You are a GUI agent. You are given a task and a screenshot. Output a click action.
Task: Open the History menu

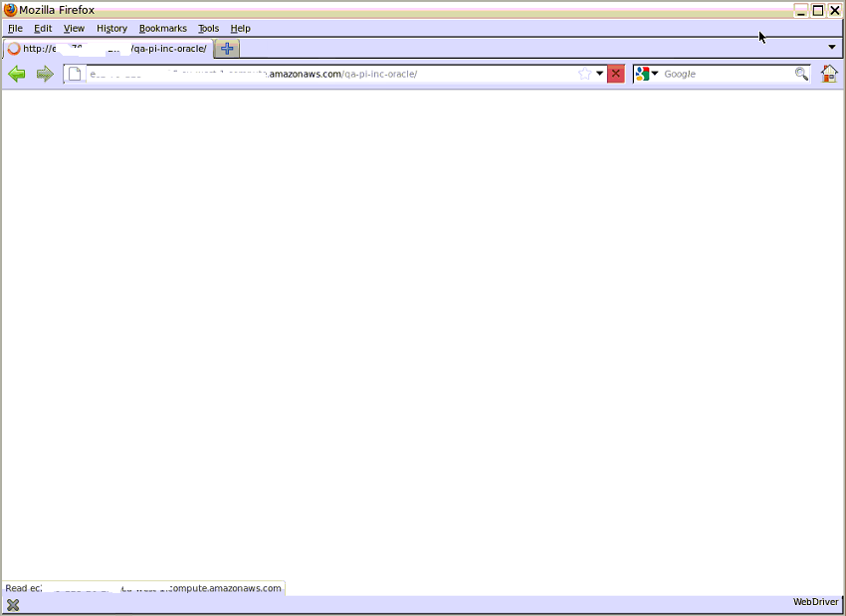coord(111,29)
